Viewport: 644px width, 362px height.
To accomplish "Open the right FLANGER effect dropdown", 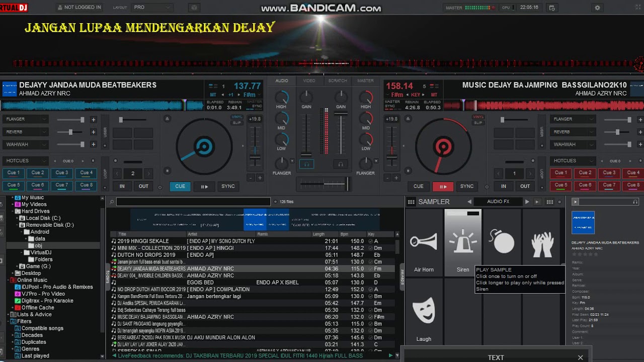I will [573, 119].
